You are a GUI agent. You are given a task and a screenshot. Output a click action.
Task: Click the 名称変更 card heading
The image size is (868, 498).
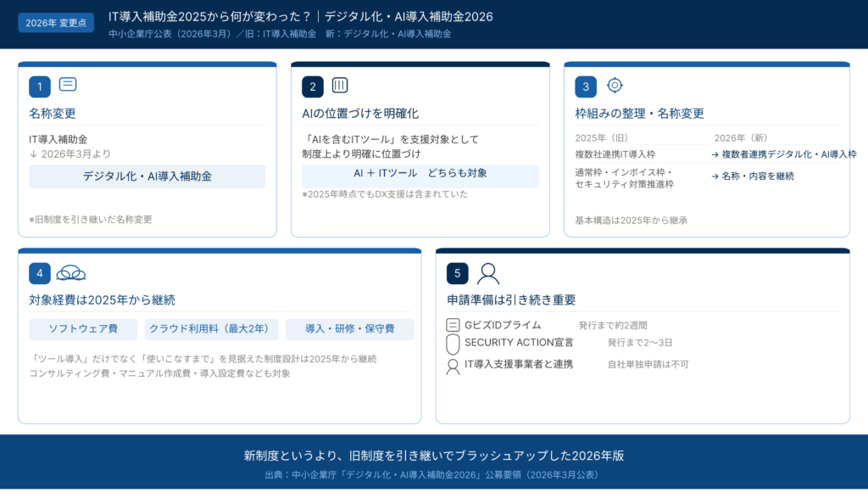click(53, 114)
